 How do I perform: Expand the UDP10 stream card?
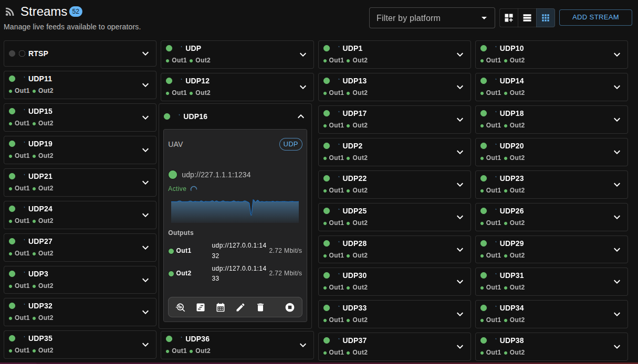(617, 55)
